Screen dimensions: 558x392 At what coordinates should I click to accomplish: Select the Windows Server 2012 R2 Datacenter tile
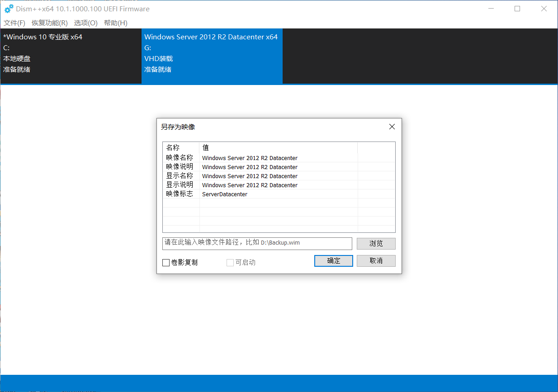tap(212, 57)
